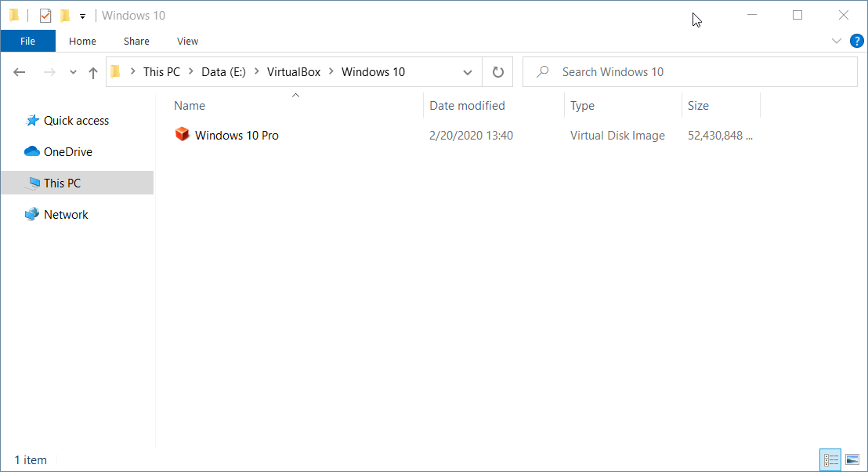Viewport: 868px width, 472px height.
Task: Open the blue Help question mark
Action: 856,41
